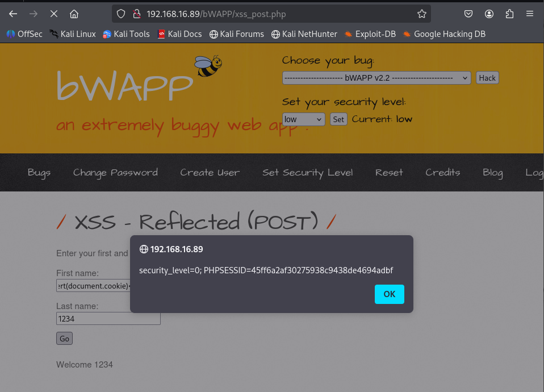Stop page loading with the X button
Image resolution: width=544 pixels, height=392 pixels.
coord(54,14)
